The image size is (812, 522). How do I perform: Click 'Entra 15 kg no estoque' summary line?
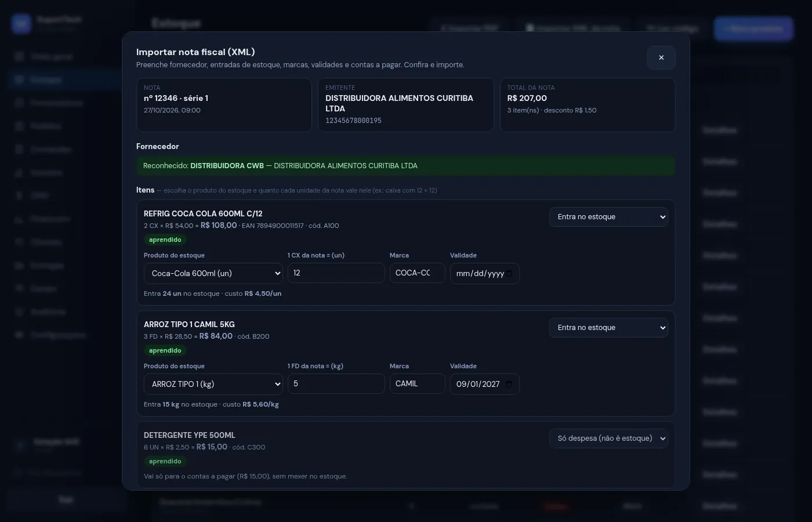211,404
